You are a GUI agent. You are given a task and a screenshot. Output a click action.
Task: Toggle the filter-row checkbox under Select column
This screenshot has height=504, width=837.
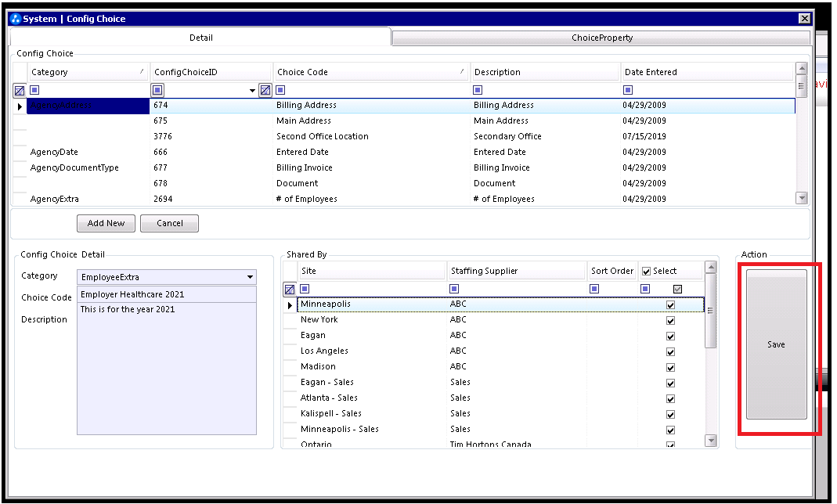tap(678, 289)
